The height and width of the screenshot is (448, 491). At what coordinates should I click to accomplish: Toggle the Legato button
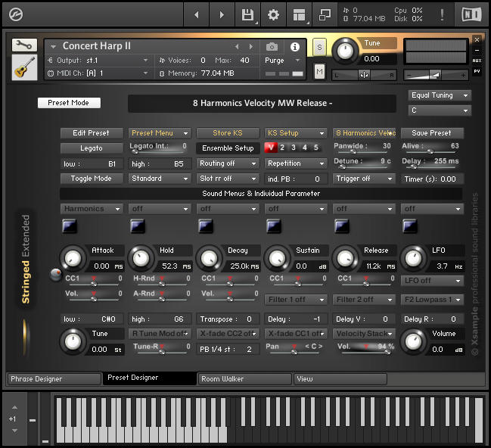pos(92,148)
